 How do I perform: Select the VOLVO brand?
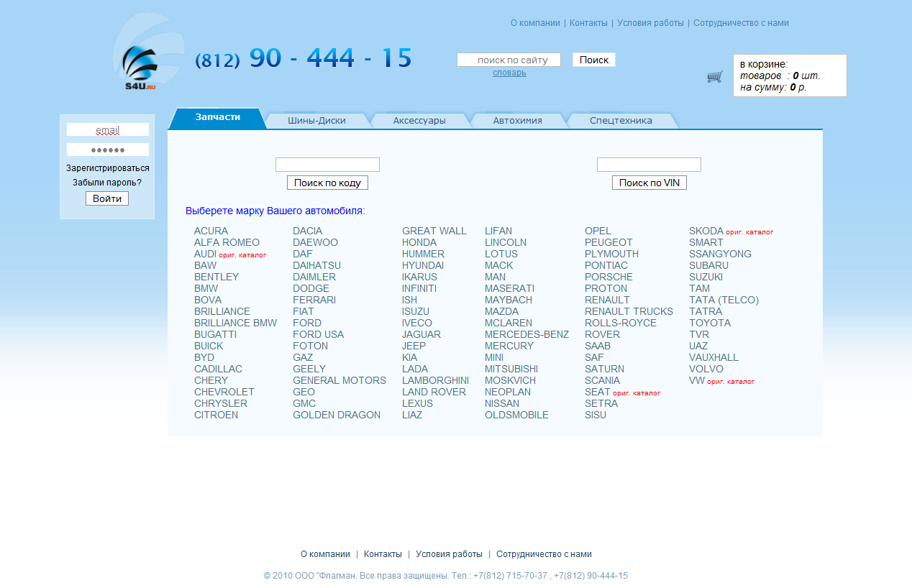(706, 369)
